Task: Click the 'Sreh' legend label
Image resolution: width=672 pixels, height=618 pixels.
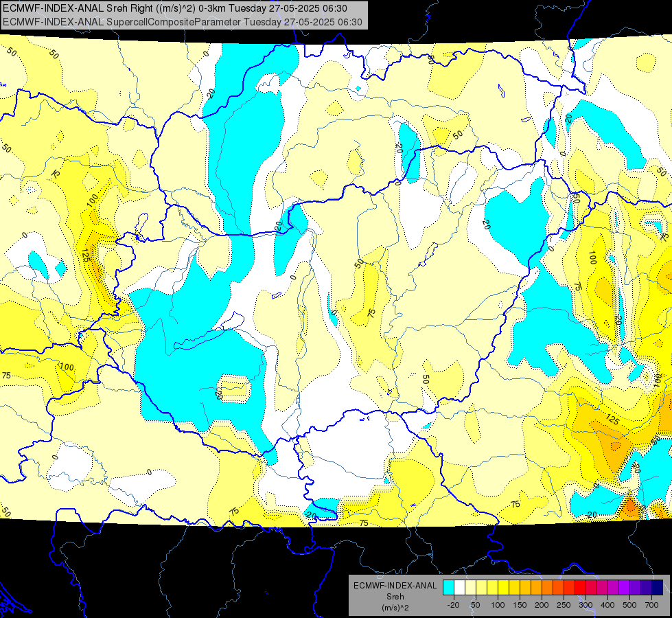Action: point(395,597)
